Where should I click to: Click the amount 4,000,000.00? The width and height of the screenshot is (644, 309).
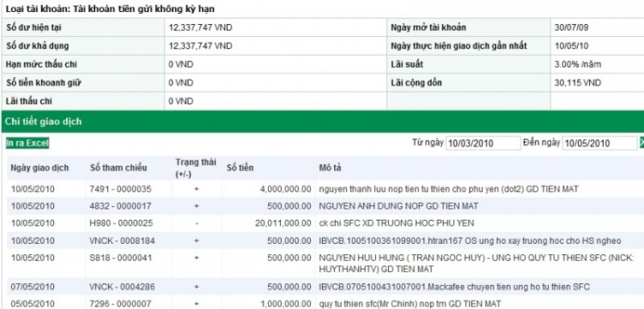pyautogui.click(x=285, y=189)
